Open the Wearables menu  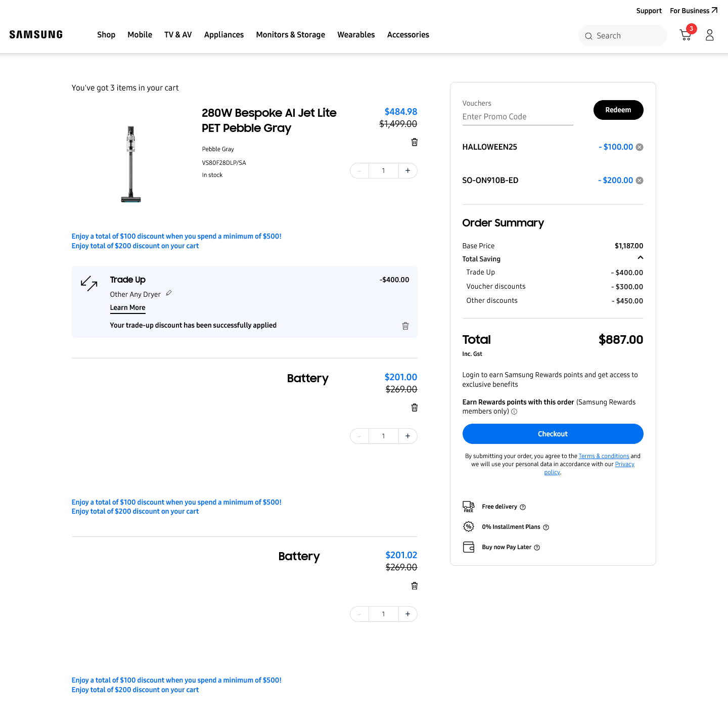pos(356,35)
